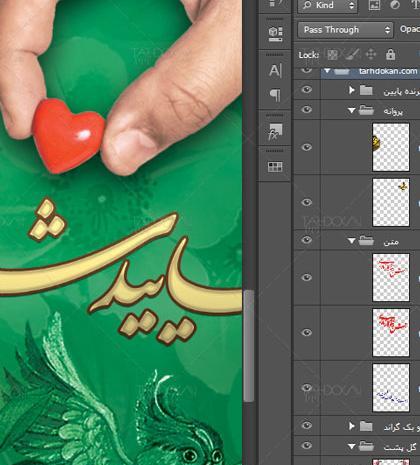Click the canvas vertical scrollbar handle
The width and height of the screenshot is (420, 465).
click(x=248, y=345)
